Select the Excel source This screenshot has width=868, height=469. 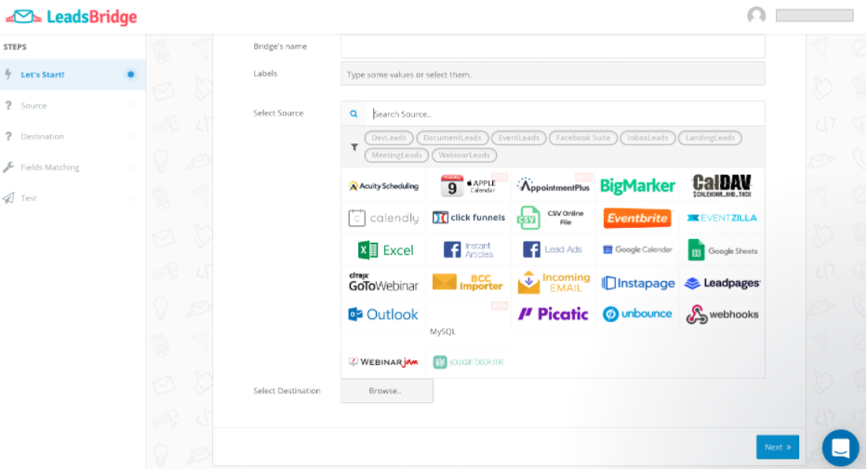coord(385,250)
